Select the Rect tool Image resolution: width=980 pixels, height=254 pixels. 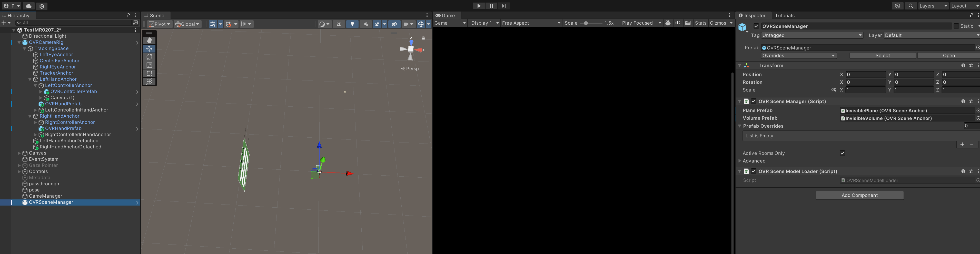coord(149,73)
